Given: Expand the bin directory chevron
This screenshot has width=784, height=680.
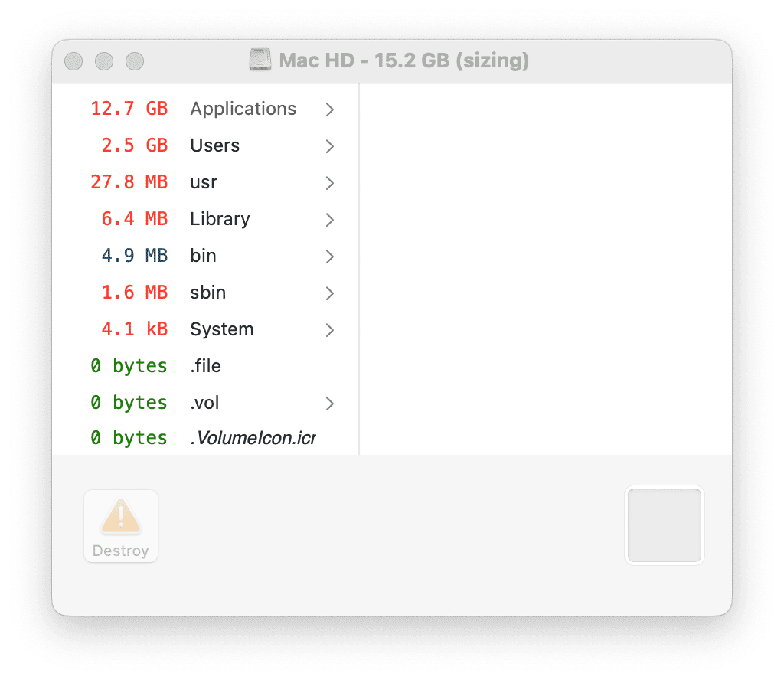Looking at the screenshot, I should pyautogui.click(x=329, y=257).
